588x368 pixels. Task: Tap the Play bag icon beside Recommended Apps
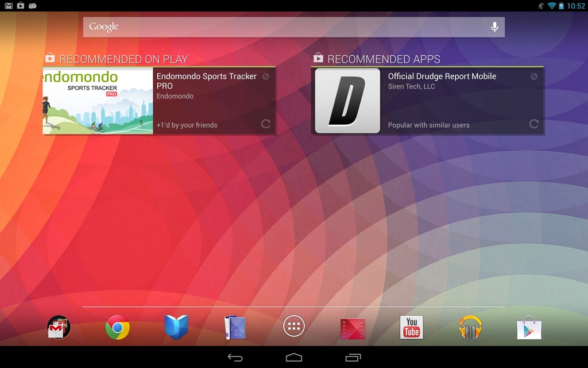(318, 58)
